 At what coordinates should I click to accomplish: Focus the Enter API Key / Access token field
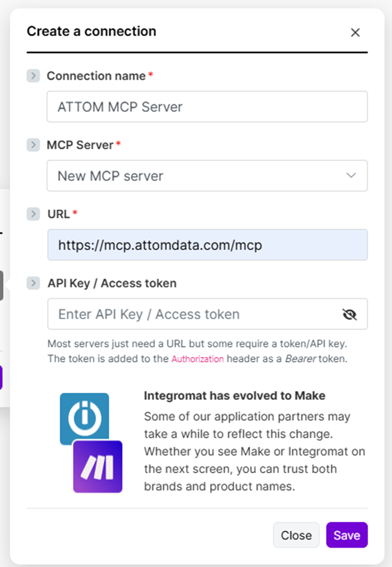pos(207,314)
